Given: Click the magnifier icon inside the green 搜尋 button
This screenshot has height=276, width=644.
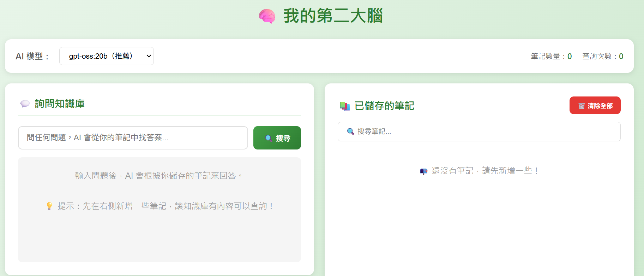Looking at the screenshot, I should [x=269, y=138].
